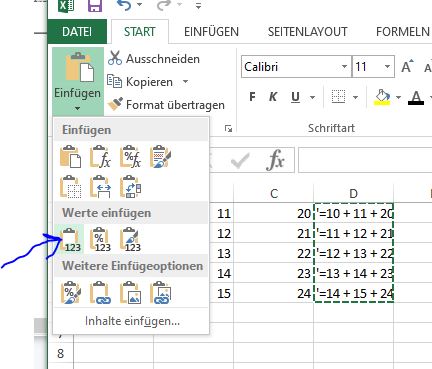Screen dimensions: 432x369
Task: Select column D header
Action: coord(353,193)
